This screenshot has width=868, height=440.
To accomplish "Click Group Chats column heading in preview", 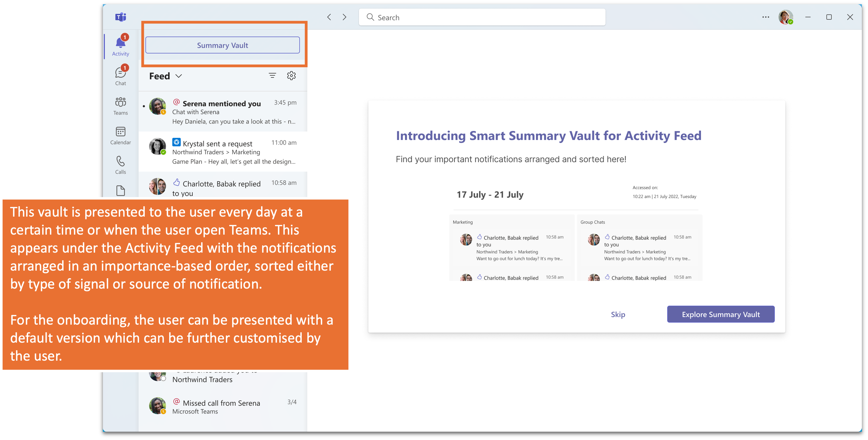I will coord(592,222).
